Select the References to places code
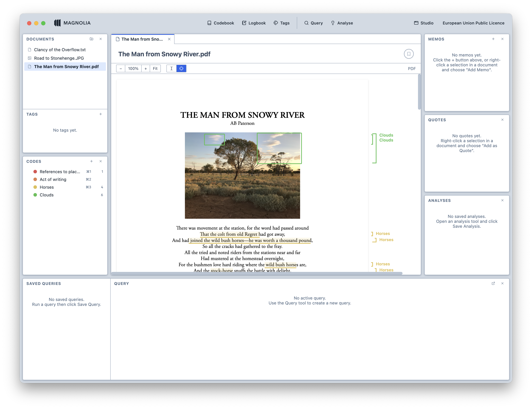 (65, 172)
